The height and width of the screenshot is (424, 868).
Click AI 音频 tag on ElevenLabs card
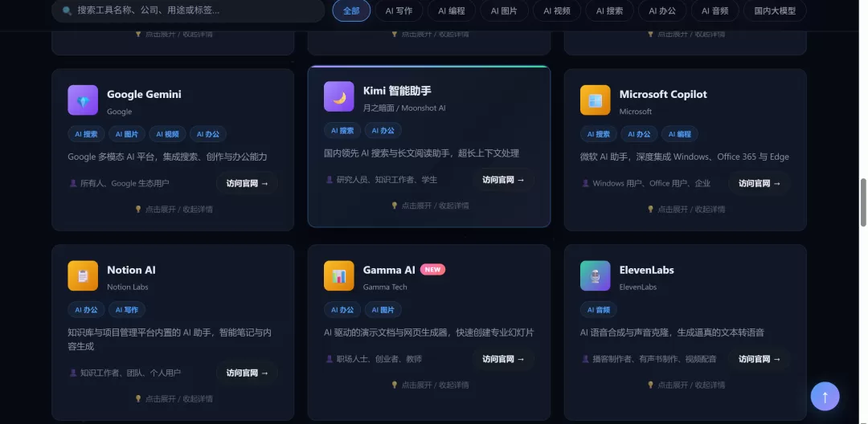tap(599, 310)
